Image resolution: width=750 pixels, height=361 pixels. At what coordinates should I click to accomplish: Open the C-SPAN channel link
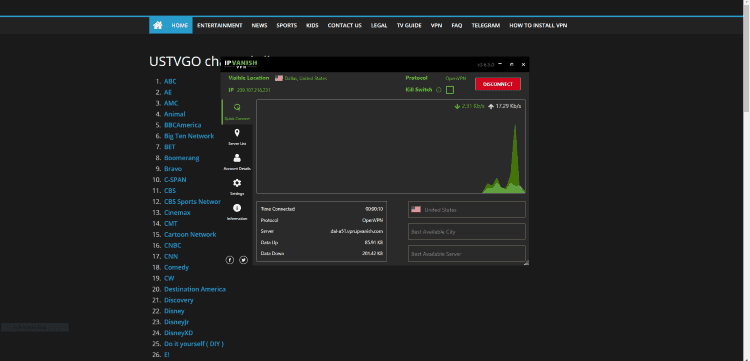(175, 180)
